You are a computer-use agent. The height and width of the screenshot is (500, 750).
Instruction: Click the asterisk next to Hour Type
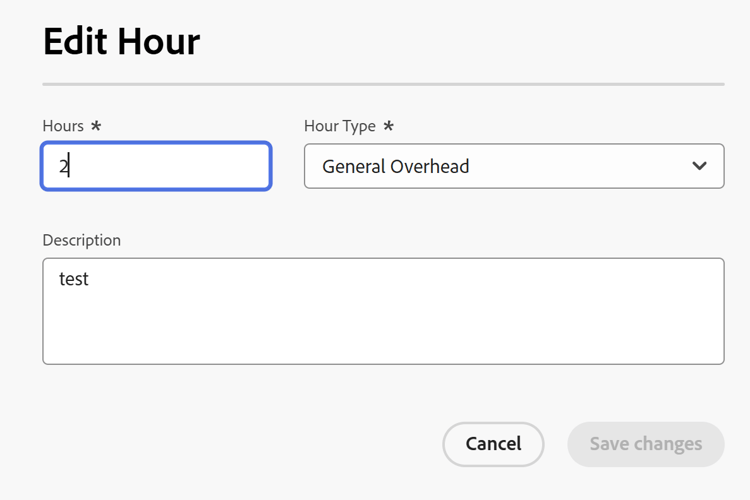pyautogui.click(x=388, y=127)
